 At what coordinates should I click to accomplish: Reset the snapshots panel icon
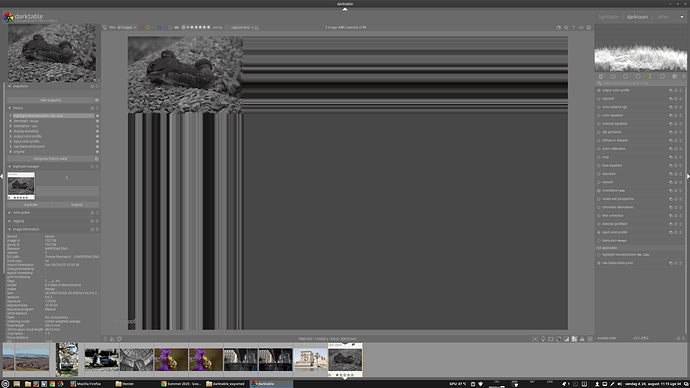pyautogui.click(x=92, y=86)
